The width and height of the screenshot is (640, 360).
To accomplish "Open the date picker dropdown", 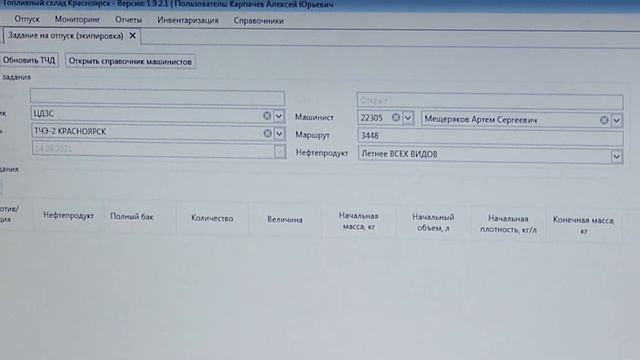I will tap(280, 151).
